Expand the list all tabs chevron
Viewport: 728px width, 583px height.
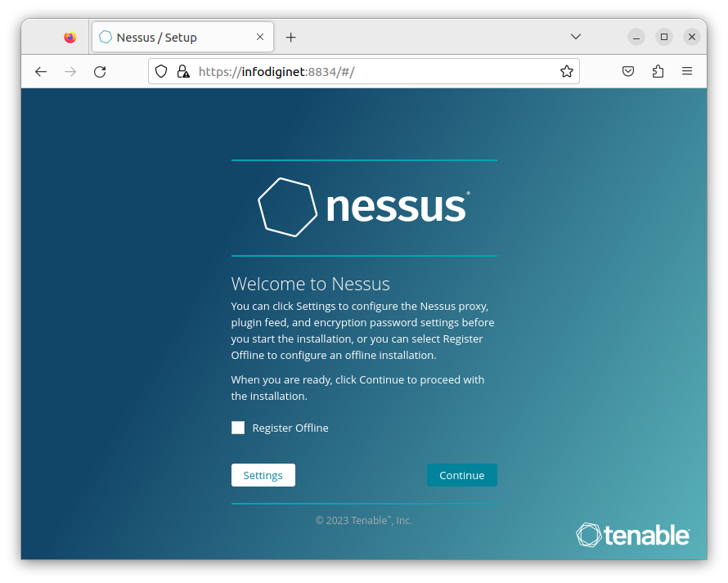point(576,37)
